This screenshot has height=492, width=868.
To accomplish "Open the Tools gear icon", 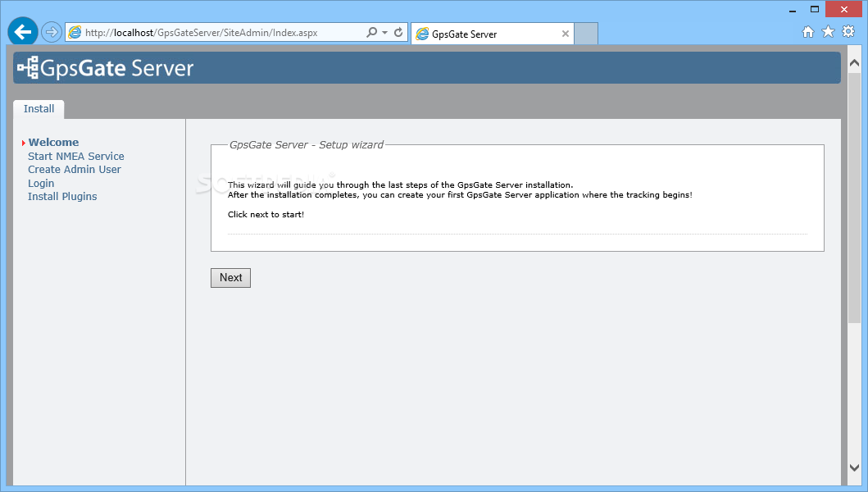I will (848, 32).
